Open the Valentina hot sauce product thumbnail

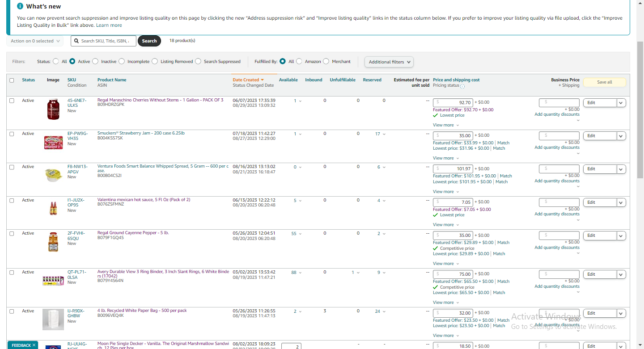(53, 208)
